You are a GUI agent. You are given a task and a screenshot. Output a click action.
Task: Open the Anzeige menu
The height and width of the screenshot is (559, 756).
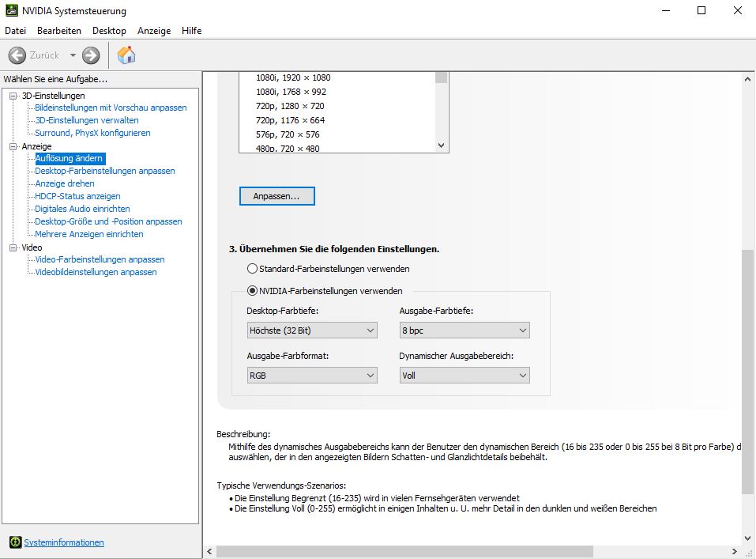click(x=154, y=30)
